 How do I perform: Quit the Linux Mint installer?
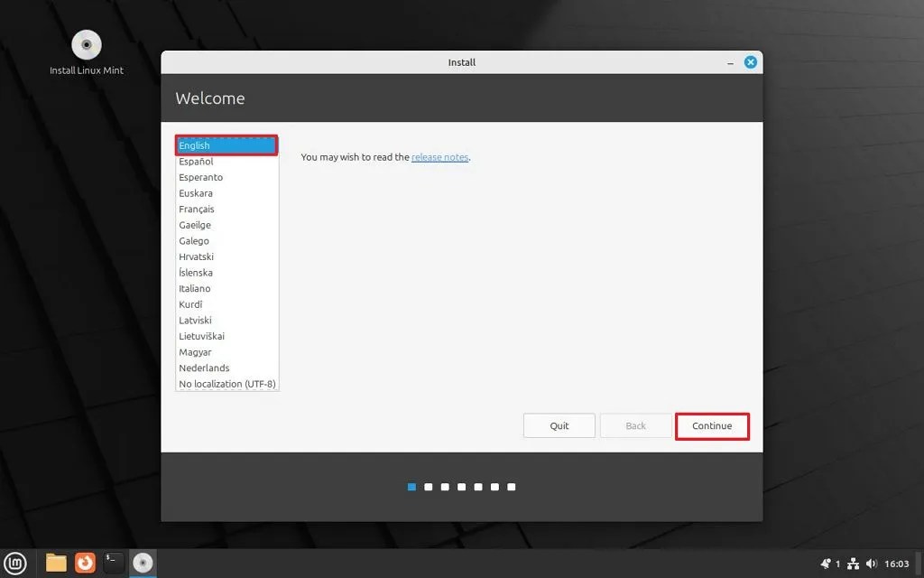[x=559, y=424]
